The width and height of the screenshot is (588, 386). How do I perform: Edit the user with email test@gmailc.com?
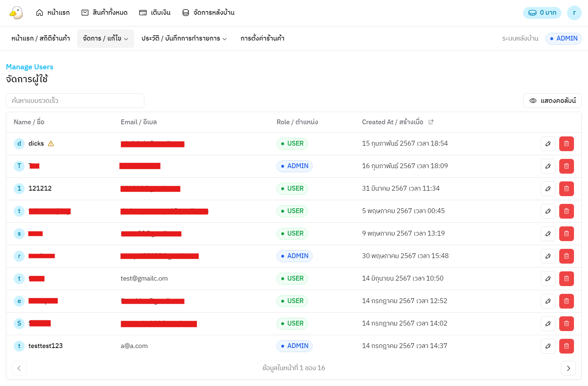548,279
